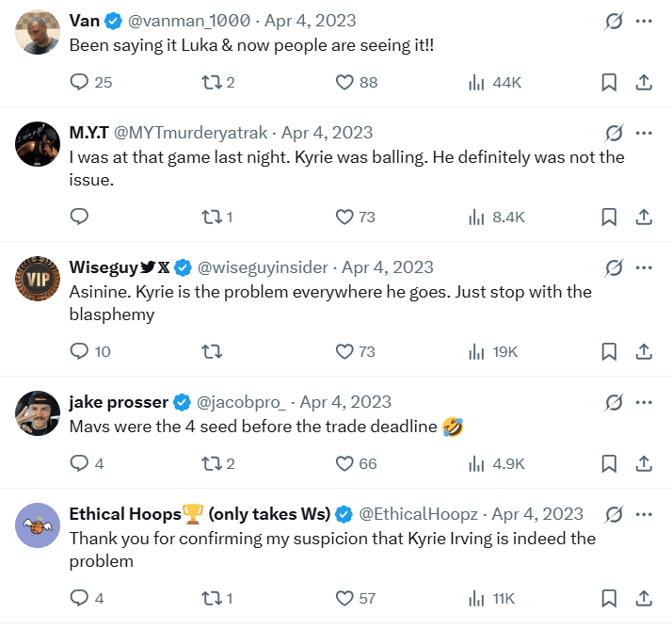Open three-dot menu on M.Y.T's tweet
This screenshot has width=672, height=629.
pyautogui.click(x=644, y=133)
